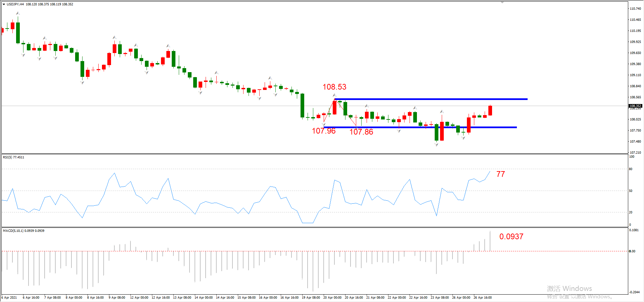Viewport: 644px width, 302px height.
Task: Click the 9 Apr 08:00 time label
Action: point(117,298)
